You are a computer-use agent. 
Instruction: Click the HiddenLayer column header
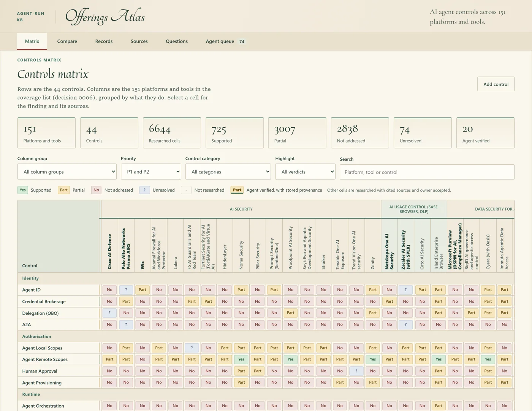click(x=225, y=246)
